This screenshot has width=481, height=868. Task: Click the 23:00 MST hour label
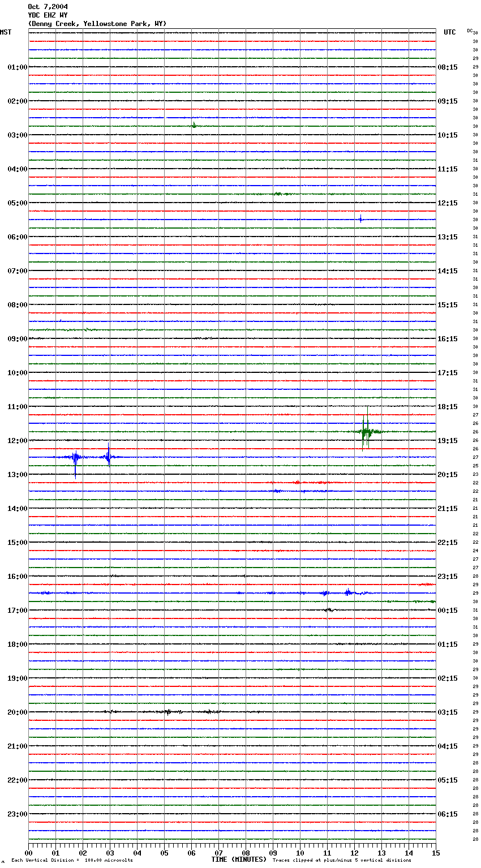[x=18, y=814]
